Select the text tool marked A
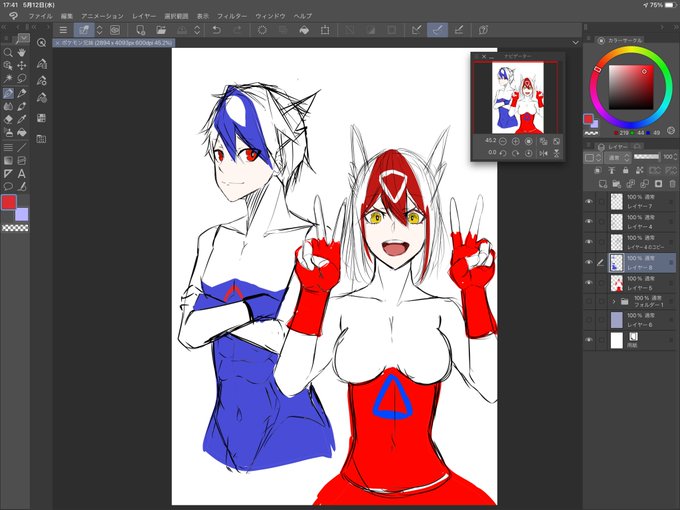680x510 pixels. [x=21, y=174]
